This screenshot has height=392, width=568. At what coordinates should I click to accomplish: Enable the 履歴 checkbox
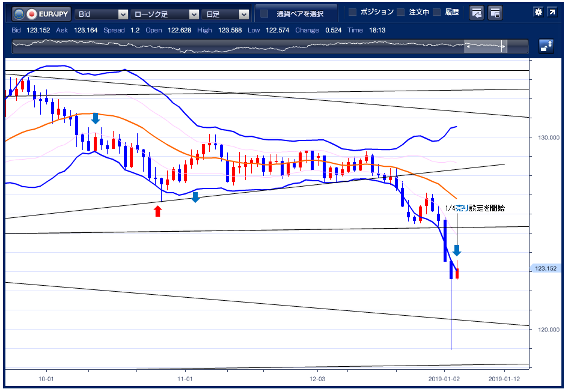click(x=437, y=13)
